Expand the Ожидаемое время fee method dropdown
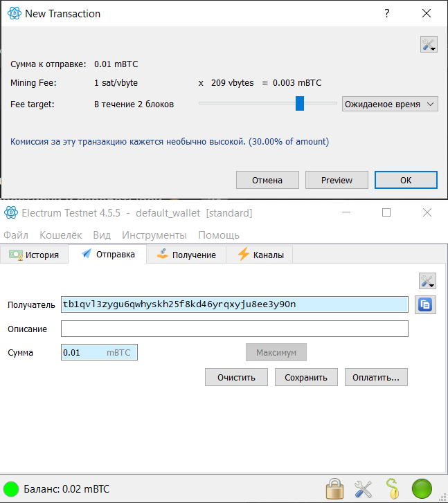448x503 pixels. point(390,104)
